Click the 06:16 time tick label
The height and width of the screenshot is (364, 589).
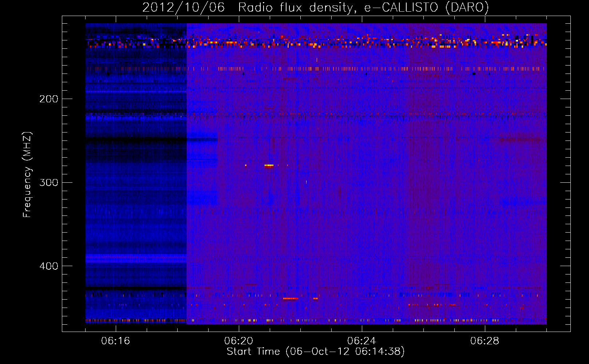click(116, 341)
